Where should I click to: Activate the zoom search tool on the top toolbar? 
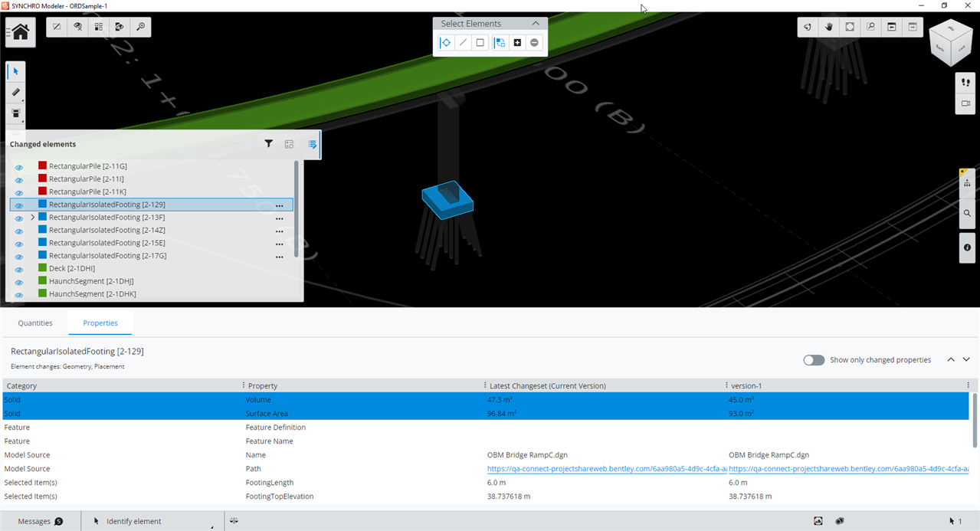point(142,26)
